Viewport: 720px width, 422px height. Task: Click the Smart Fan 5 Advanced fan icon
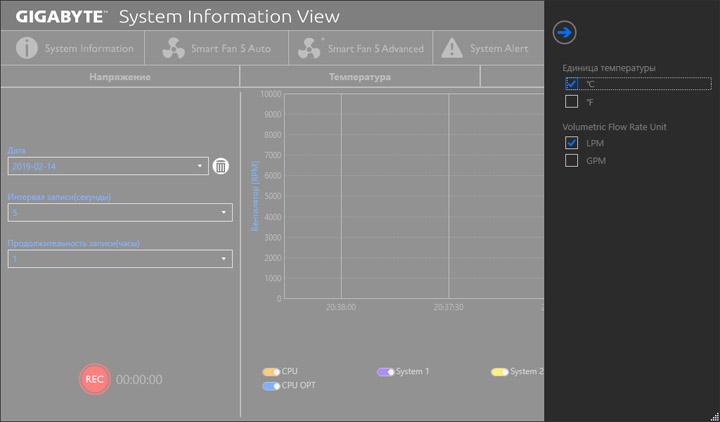pyautogui.click(x=309, y=48)
